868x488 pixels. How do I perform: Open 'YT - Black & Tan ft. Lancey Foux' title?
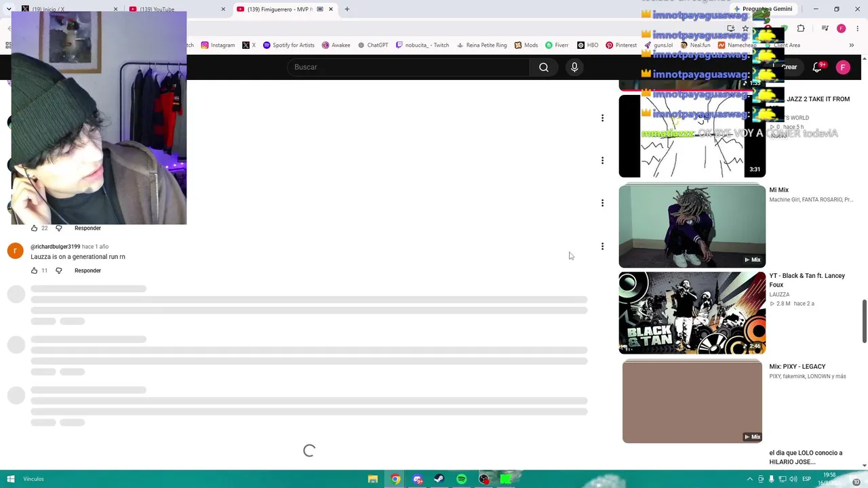807,280
